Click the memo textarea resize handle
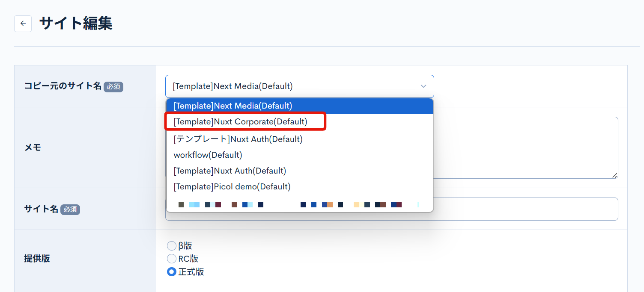 (614, 175)
